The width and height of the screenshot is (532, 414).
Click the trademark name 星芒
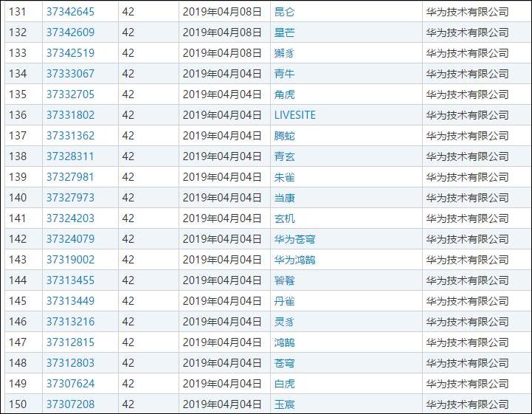point(284,32)
